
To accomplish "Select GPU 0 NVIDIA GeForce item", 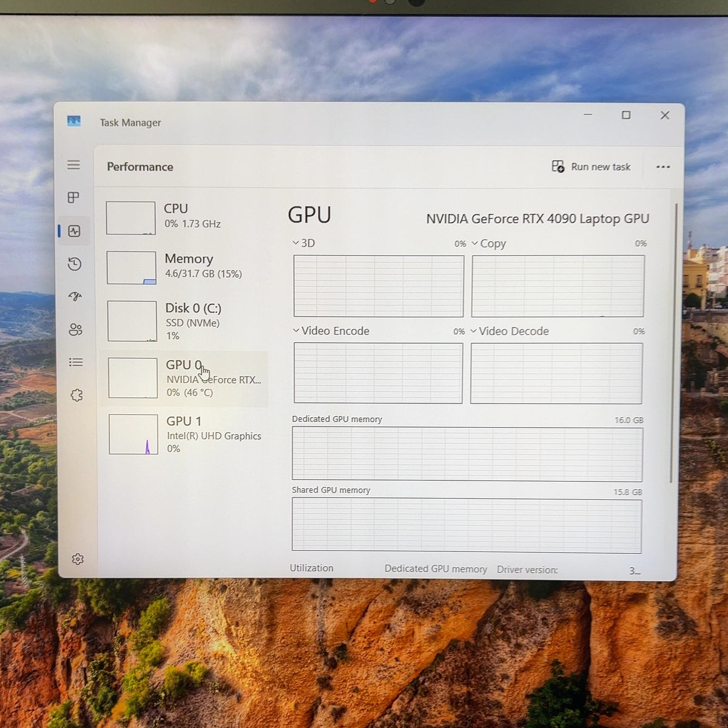I will coord(184,379).
